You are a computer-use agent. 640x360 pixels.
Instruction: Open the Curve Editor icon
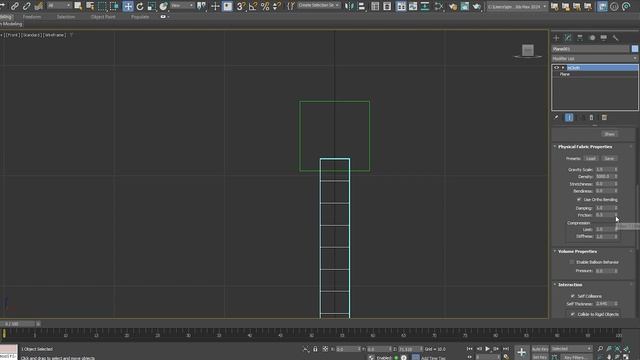coord(413,6)
